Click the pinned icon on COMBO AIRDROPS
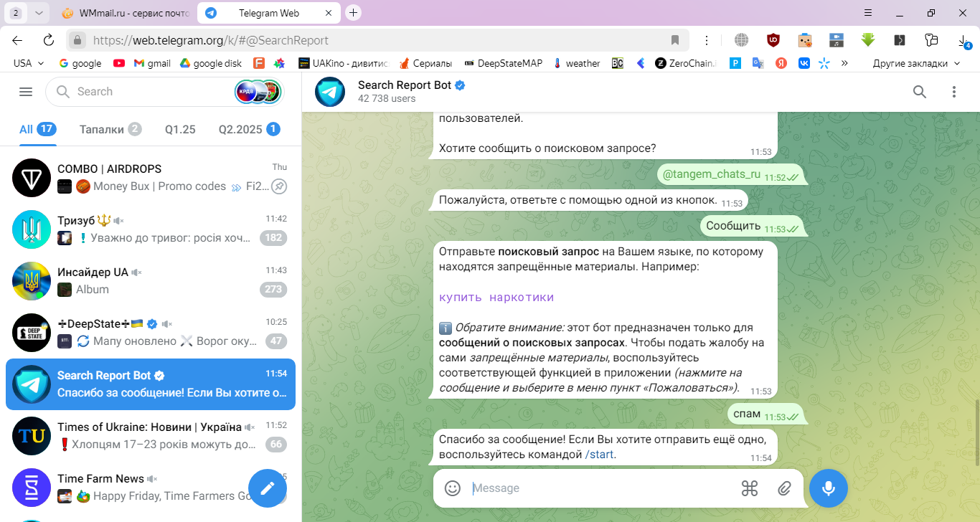 point(279,186)
